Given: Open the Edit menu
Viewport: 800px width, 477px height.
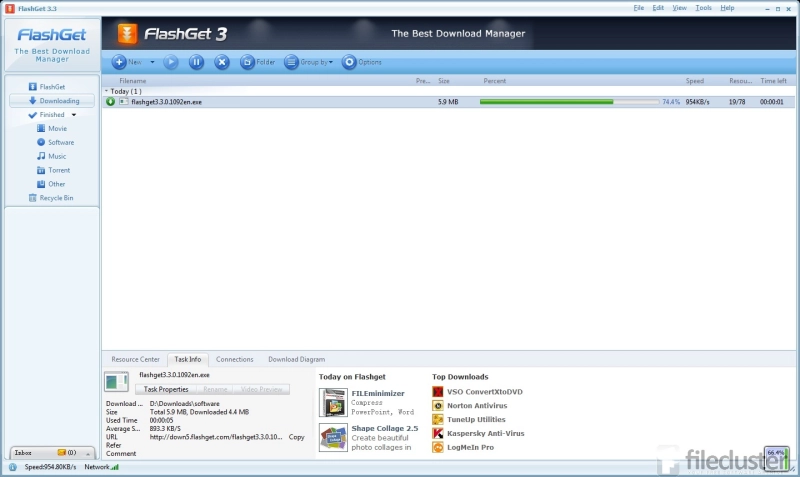Looking at the screenshot, I should pos(658,8).
